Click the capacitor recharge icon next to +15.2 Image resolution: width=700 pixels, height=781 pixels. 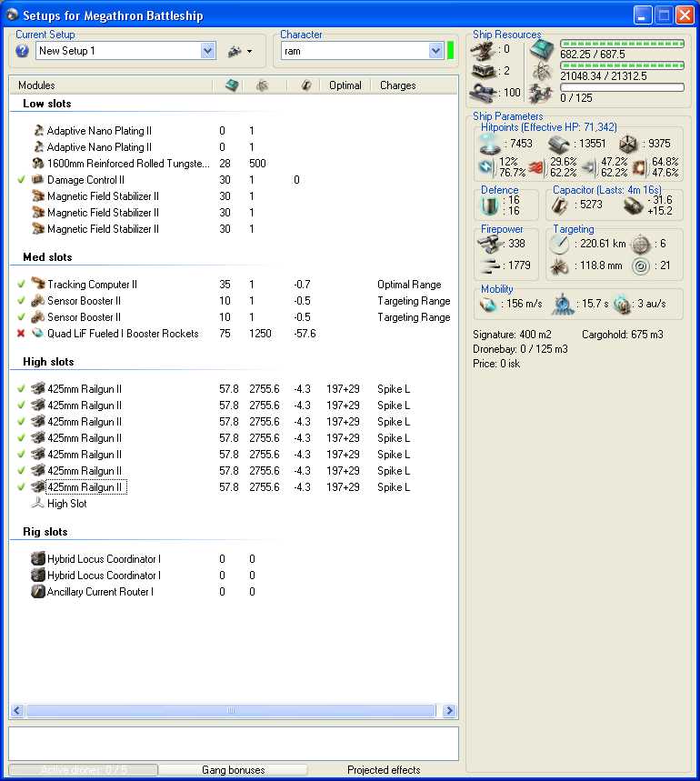[634, 205]
